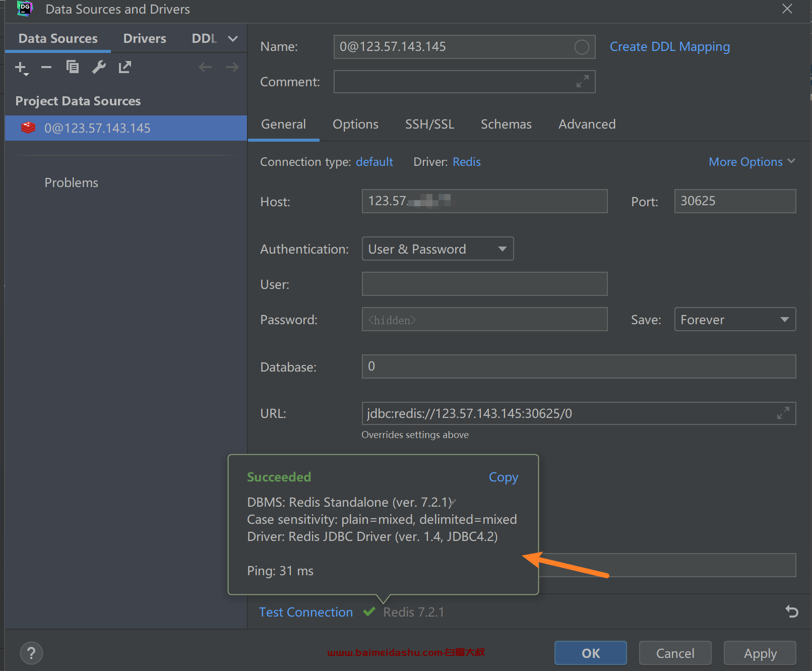Click the Apply button
Screen dimensions: 812x671
(760, 653)
